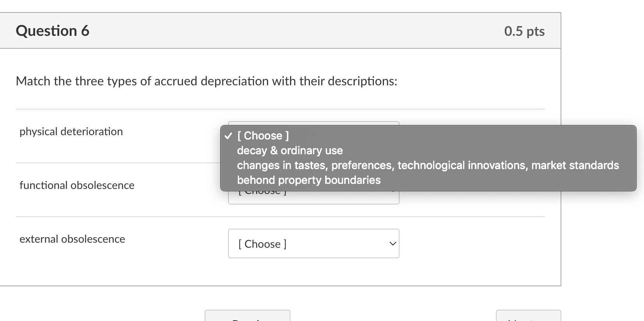Click the "physical deterioration" row label

click(x=71, y=131)
